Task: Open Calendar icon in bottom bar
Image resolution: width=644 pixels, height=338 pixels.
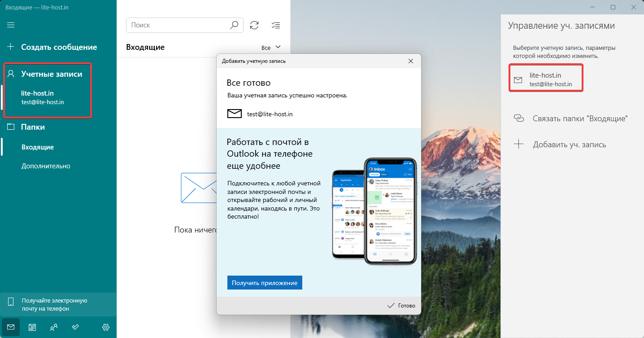Action: [32, 327]
